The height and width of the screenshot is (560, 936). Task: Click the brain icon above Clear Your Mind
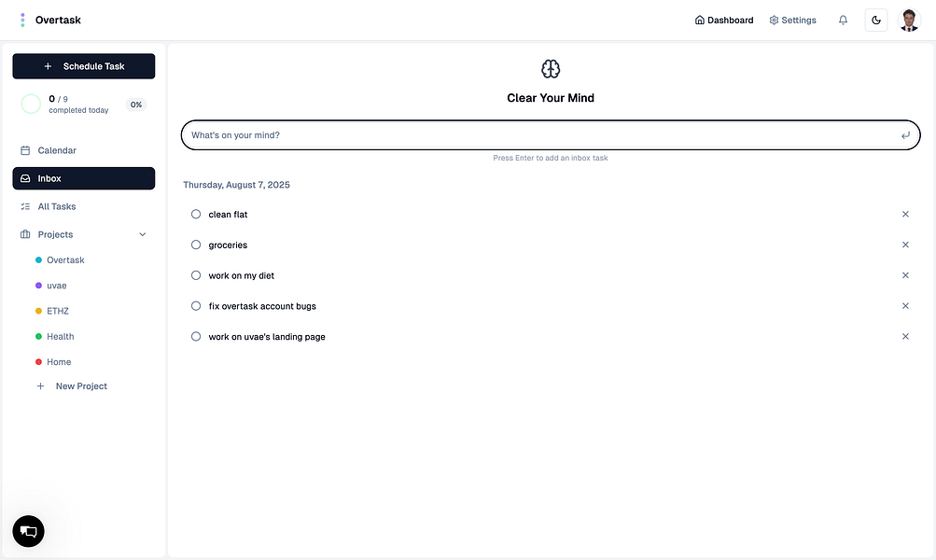(x=550, y=68)
